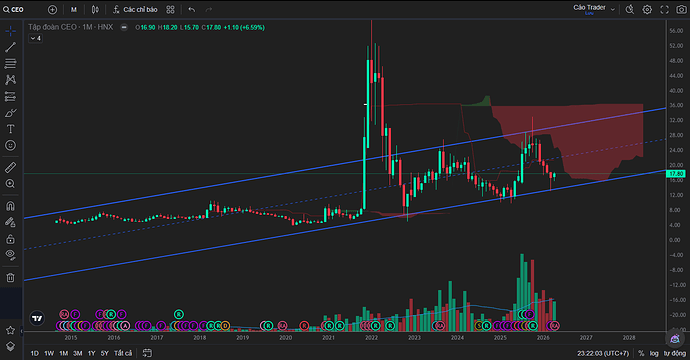This screenshot has height=360, width=690.
Task: Click the green R marker above 2017
Action: 178,314
